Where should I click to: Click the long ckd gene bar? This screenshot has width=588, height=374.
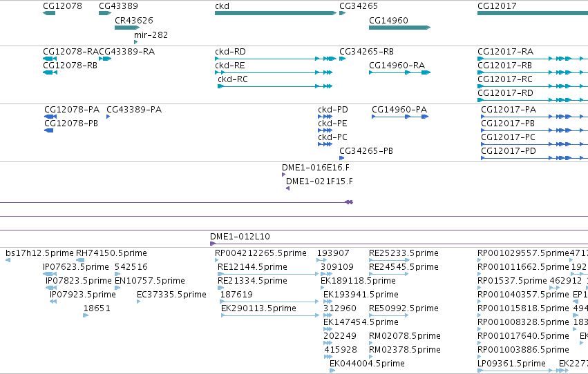[276, 13]
